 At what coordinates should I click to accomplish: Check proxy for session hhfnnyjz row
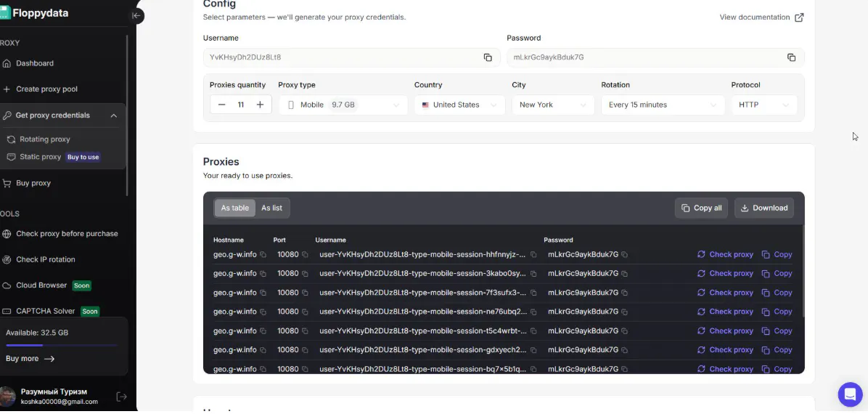coord(725,254)
